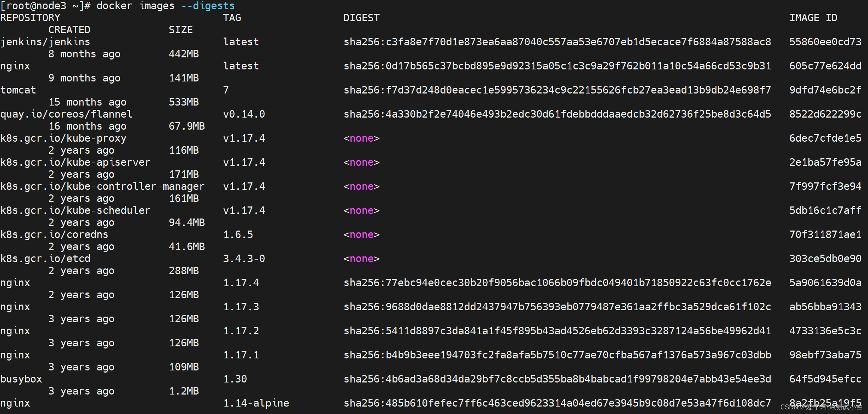Click image ID 8522d622299c
The width and height of the screenshot is (868, 414).
coord(825,114)
